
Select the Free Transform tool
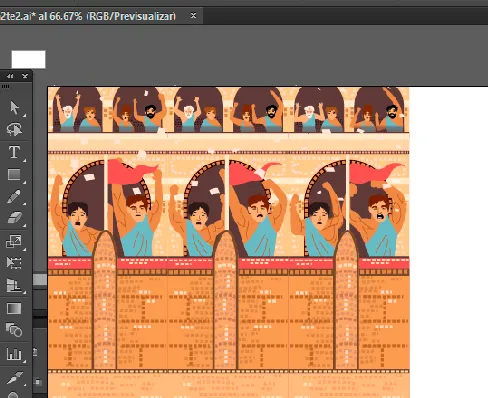pos(14,263)
